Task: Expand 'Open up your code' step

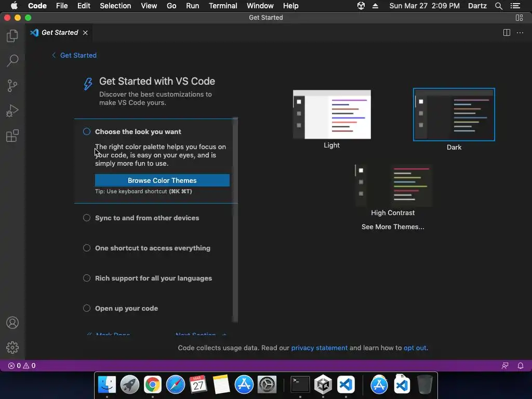Action: (x=127, y=309)
